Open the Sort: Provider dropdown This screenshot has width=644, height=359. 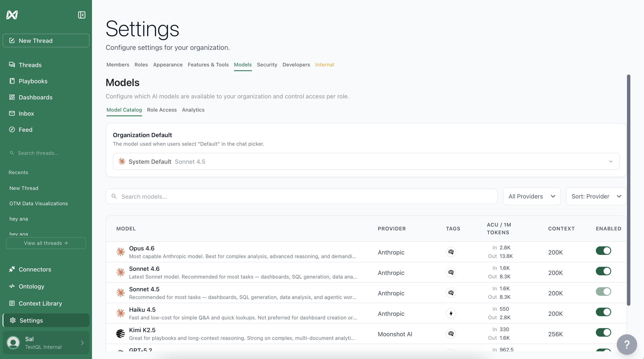point(596,197)
